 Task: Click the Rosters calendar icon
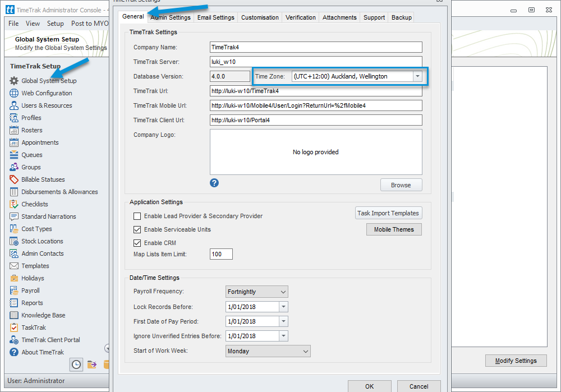pyautogui.click(x=14, y=130)
